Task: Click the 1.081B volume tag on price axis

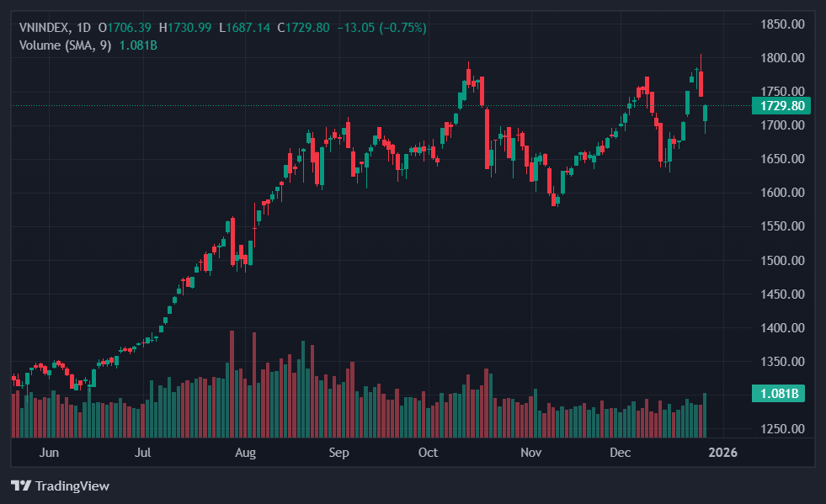Action: pyautogui.click(x=782, y=393)
